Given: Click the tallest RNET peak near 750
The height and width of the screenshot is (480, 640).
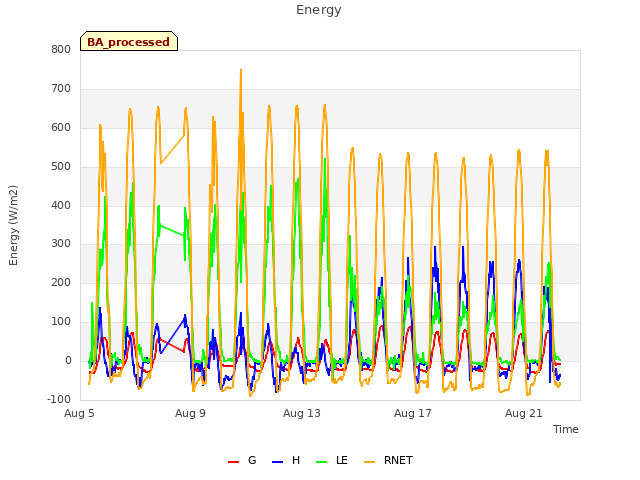Looking at the screenshot, I should [241, 70].
